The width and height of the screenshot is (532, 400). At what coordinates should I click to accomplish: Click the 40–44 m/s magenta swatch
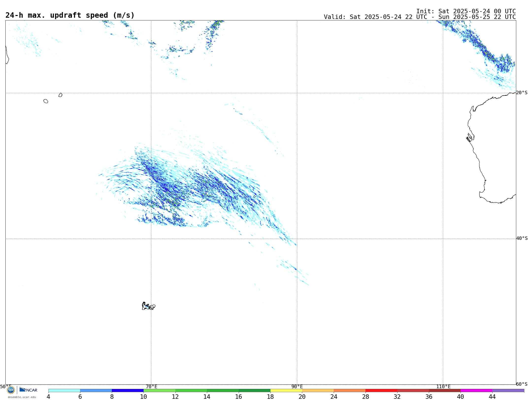[476, 390]
